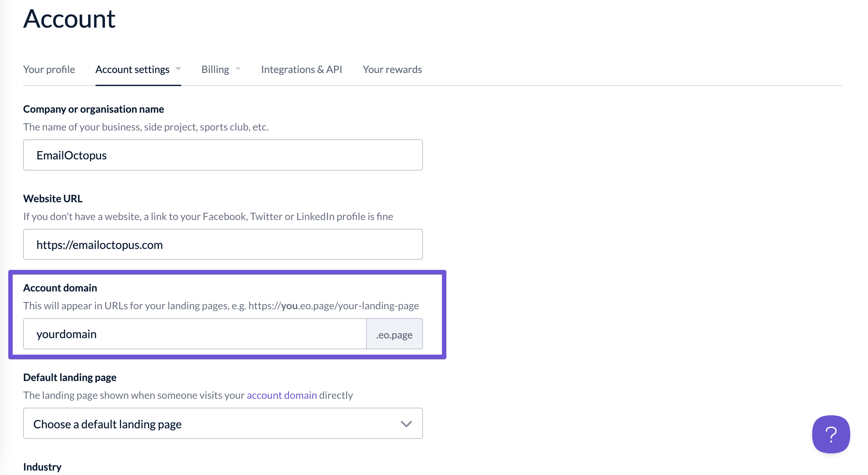Follow the account domain hyperlink
This screenshot has width=868, height=475.
pos(282,395)
